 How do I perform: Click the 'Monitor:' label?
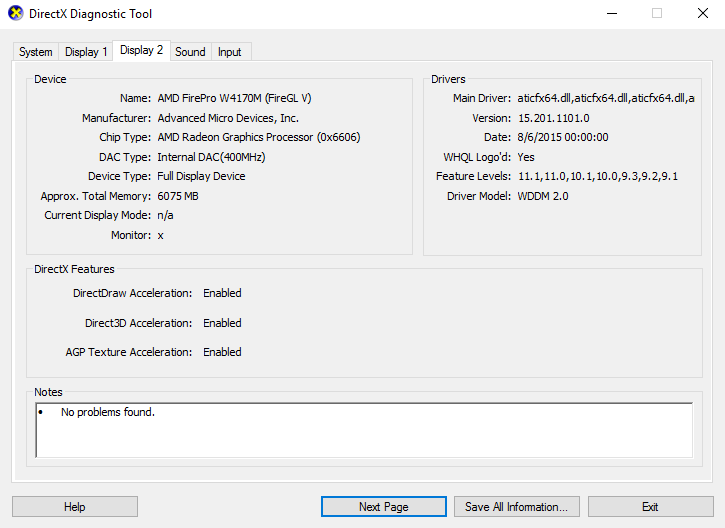(x=131, y=235)
